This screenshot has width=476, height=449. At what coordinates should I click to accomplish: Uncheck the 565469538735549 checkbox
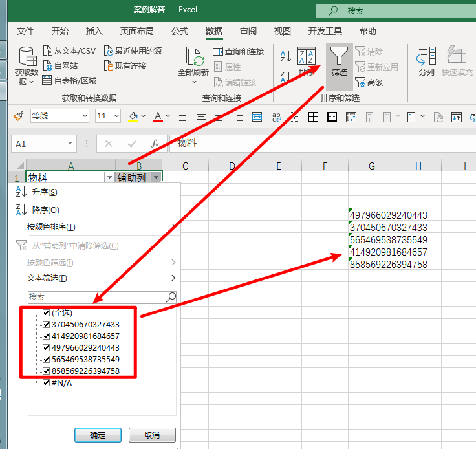tap(46, 360)
